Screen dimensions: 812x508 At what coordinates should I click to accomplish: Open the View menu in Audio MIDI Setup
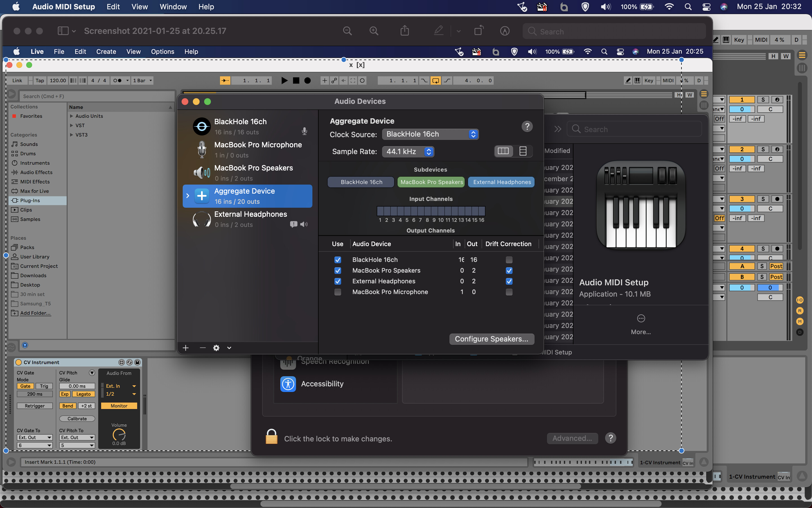click(x=140, y=7)
